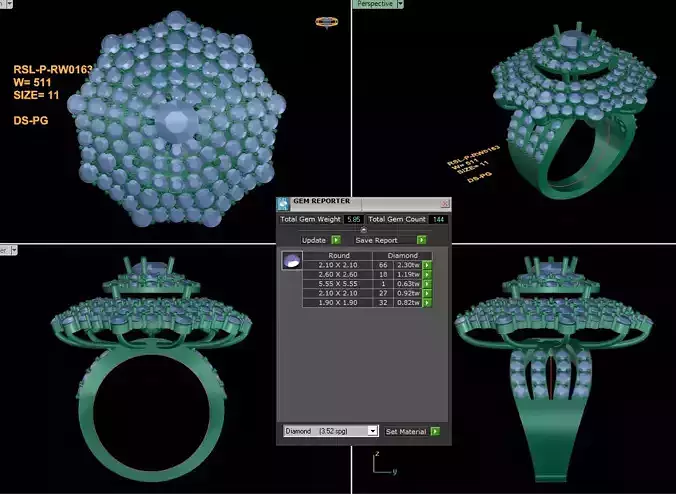
Task: Click the GEM REPORTER title bar
Action: coord(363,203)
